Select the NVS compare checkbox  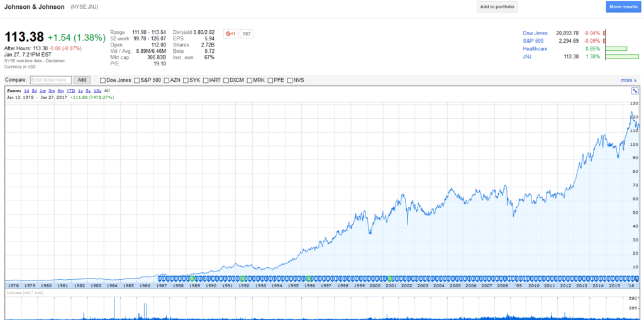pyautogui.click(x=290, y=80)
